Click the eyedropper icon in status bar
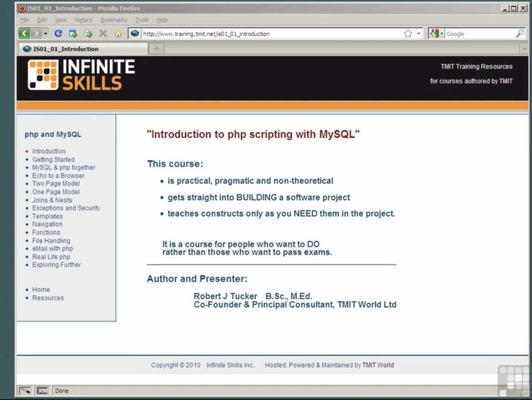 (x=25, y=391)
